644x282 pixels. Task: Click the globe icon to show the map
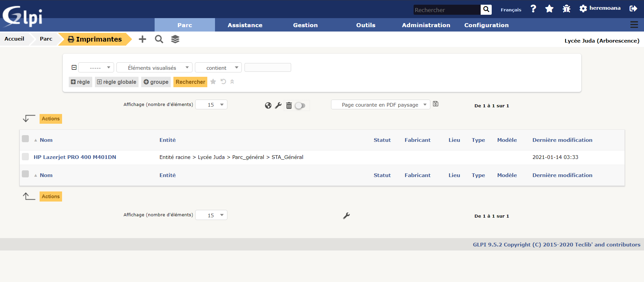click(268, 106)
